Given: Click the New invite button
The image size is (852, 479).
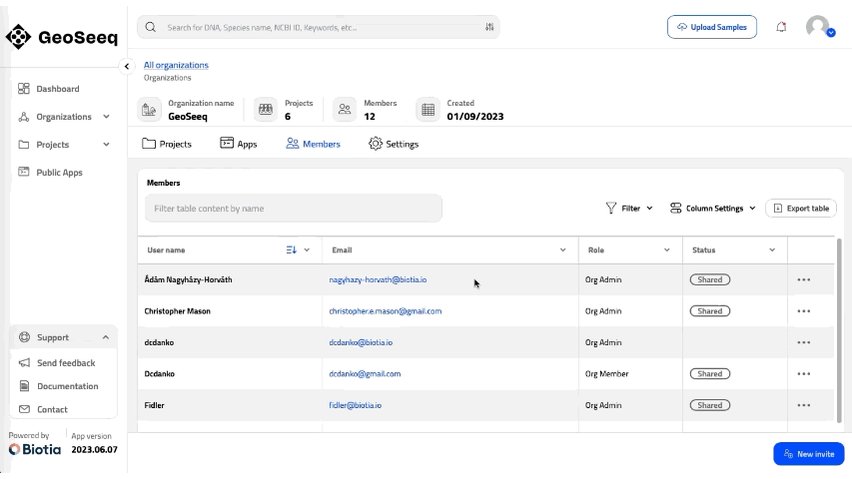Looking at the screenshot, I should (809, 454).
